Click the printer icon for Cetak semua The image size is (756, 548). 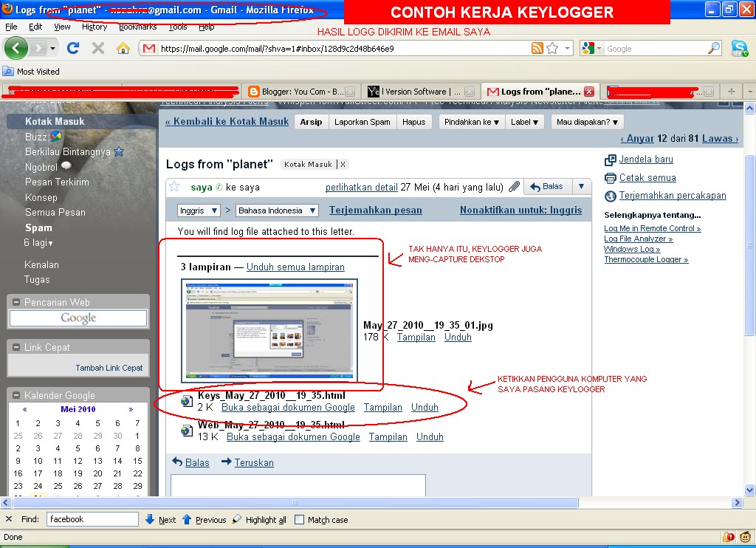click(x=611, y=178)
